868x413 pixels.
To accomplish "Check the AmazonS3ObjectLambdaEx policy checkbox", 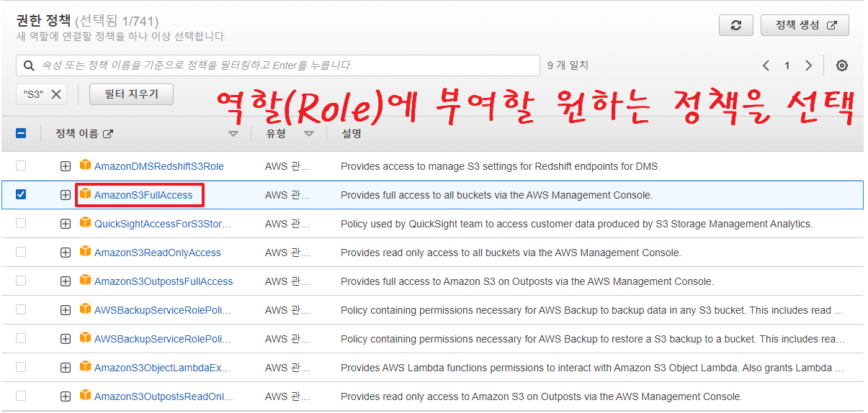I will coord(21,367).
